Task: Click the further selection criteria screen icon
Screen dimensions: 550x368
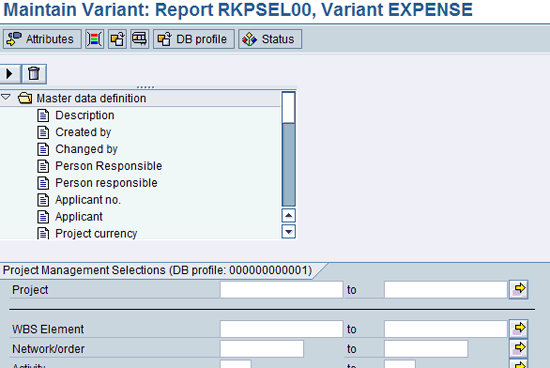Action: tap(140, 39)
